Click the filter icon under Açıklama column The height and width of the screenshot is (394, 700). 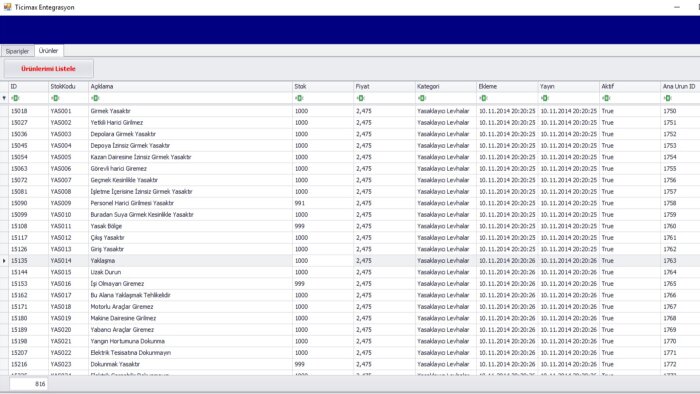coord(95,98)
